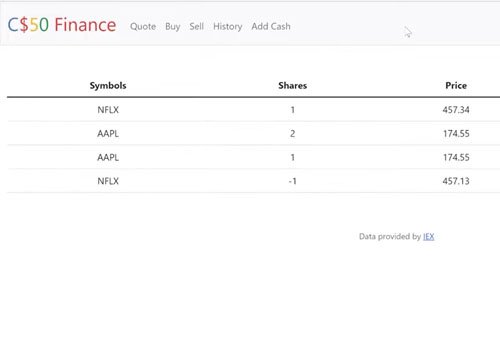Select the NFLX row with -1 shares

coord(253,181)
